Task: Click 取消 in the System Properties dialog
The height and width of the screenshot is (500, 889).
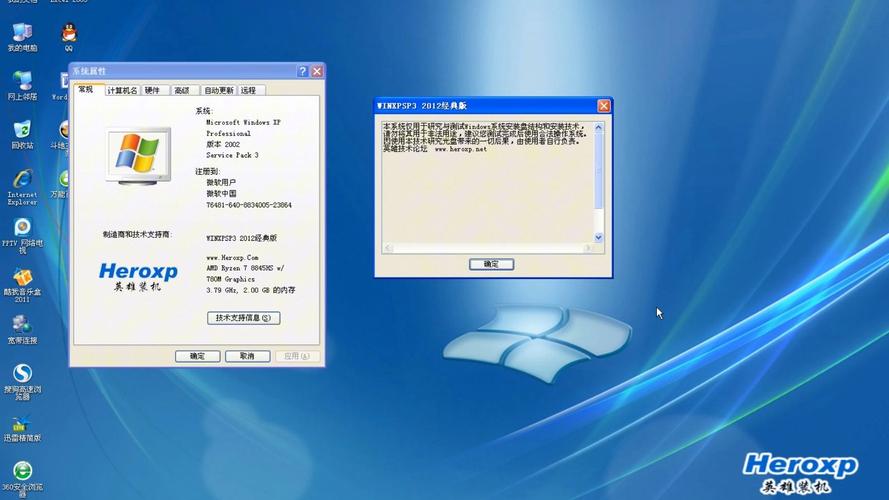Action: point(247,356)
